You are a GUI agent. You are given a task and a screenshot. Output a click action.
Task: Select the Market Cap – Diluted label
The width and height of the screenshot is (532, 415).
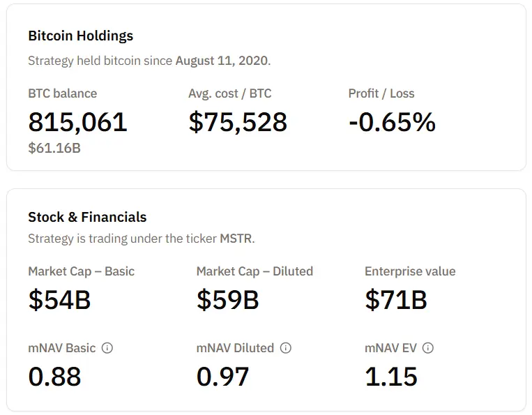pyautogui.click(x=254, y=271)
